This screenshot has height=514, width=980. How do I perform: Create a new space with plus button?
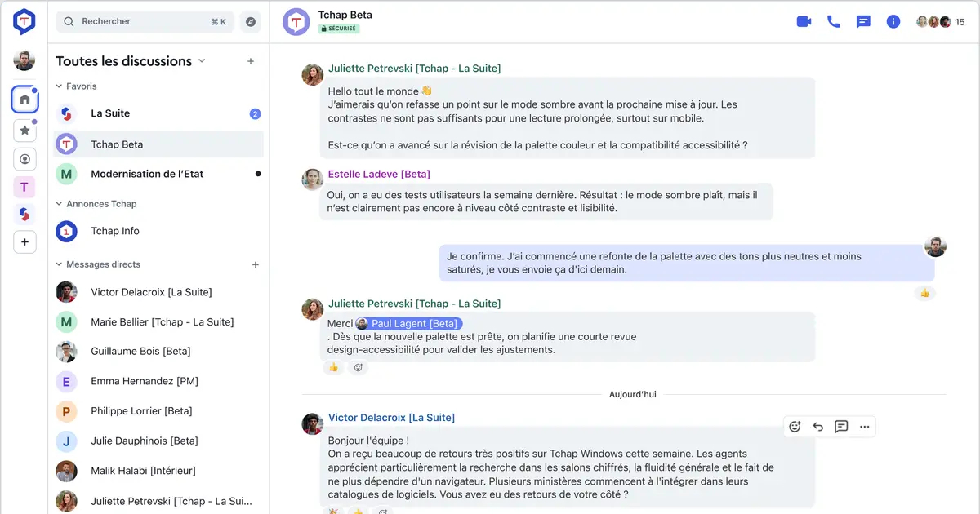(24, 242)
